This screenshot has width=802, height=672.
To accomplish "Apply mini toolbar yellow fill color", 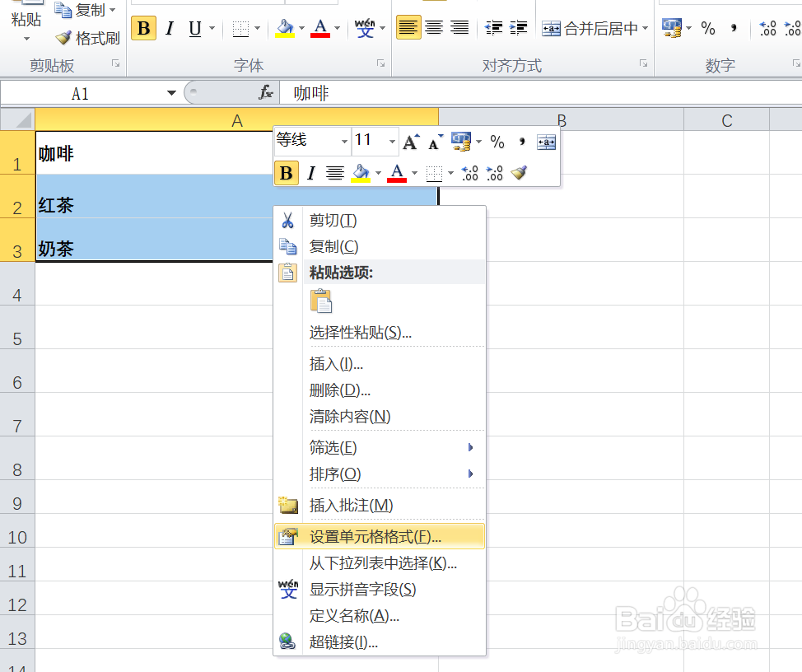I will point(361,173).
